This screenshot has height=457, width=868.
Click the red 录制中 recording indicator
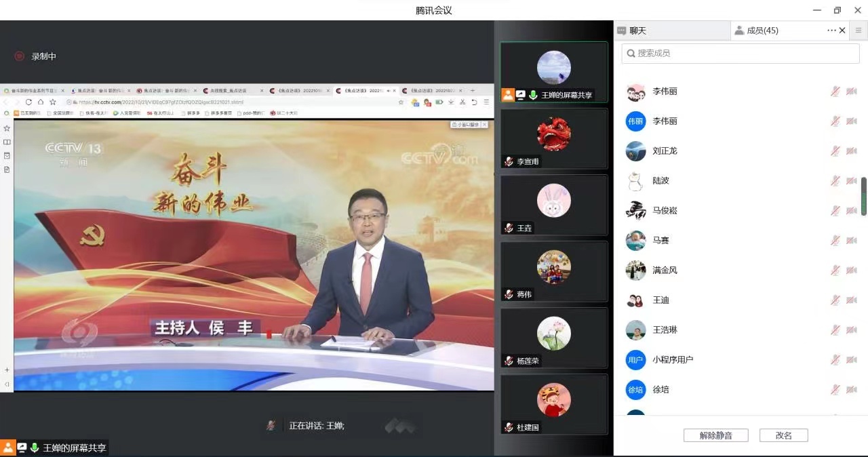20,56
